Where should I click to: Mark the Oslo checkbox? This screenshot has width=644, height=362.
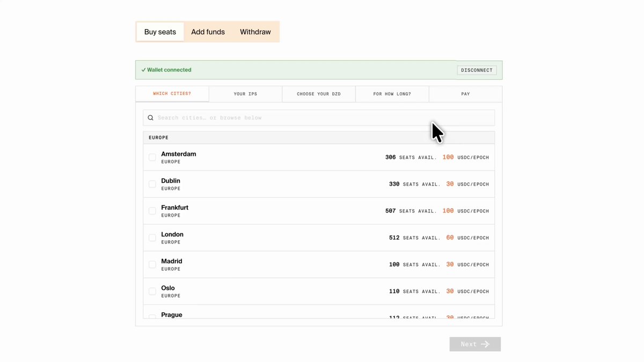[152, 291]
